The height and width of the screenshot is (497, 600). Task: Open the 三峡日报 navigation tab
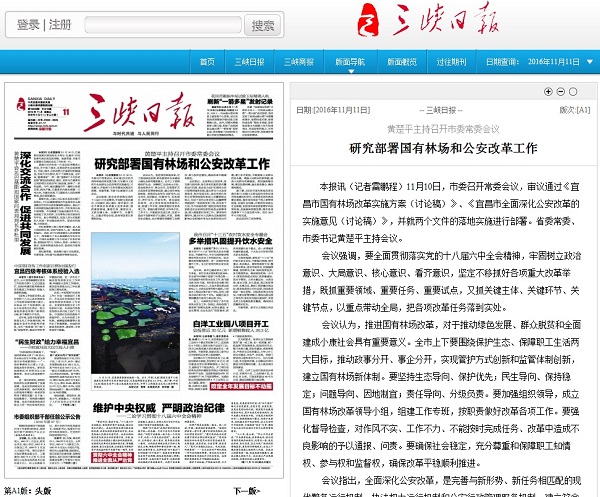pyautogui.click(x=250, y=62)
